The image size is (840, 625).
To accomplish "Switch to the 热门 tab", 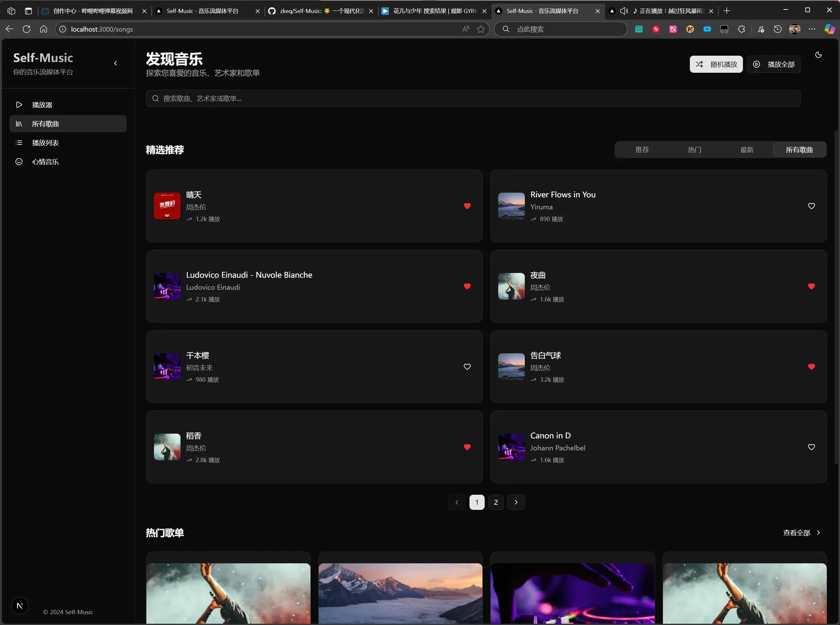I will (694, 150).
